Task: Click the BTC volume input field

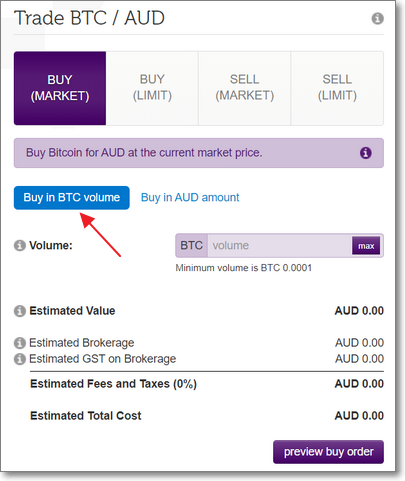Action: click(x=280, y=246)
